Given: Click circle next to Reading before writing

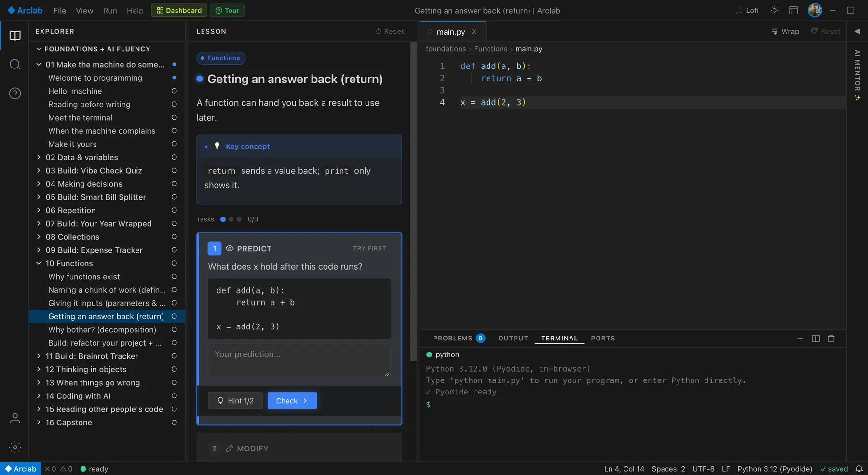Looking at the screenshot, I should pyautogui.click(x=174, y=104).
